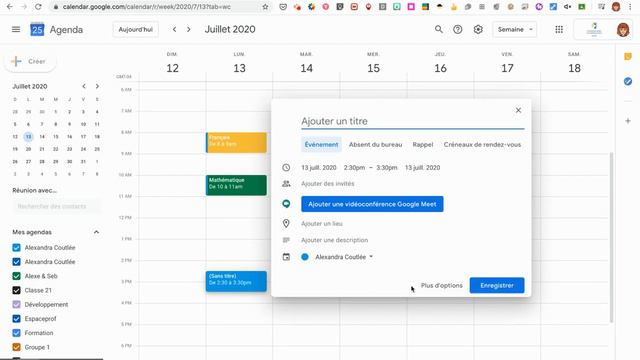
Task: Click the plus add-ons side panel icon
Action: click(x=628, y=121)
